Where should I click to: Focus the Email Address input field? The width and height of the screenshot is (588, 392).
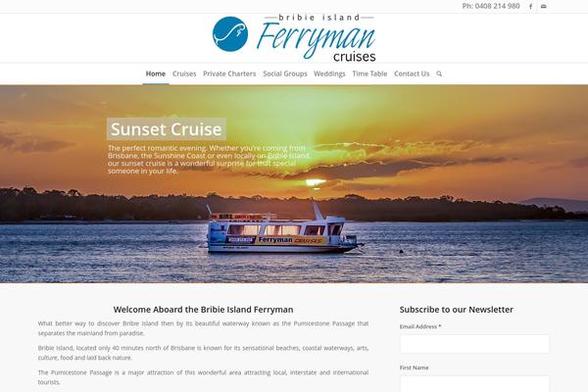474,344
